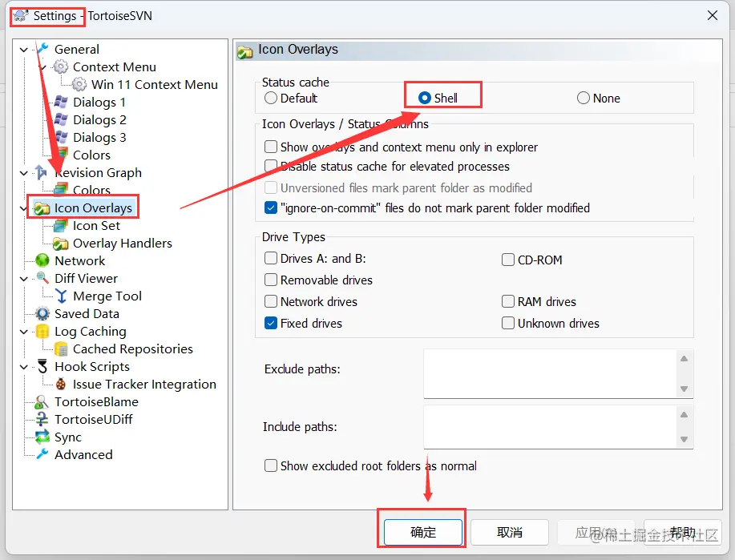Image resolution: width=735 pixels, height=560 pixels.
Task: Click the Cached Repositories icon
Action: (61, 349)
